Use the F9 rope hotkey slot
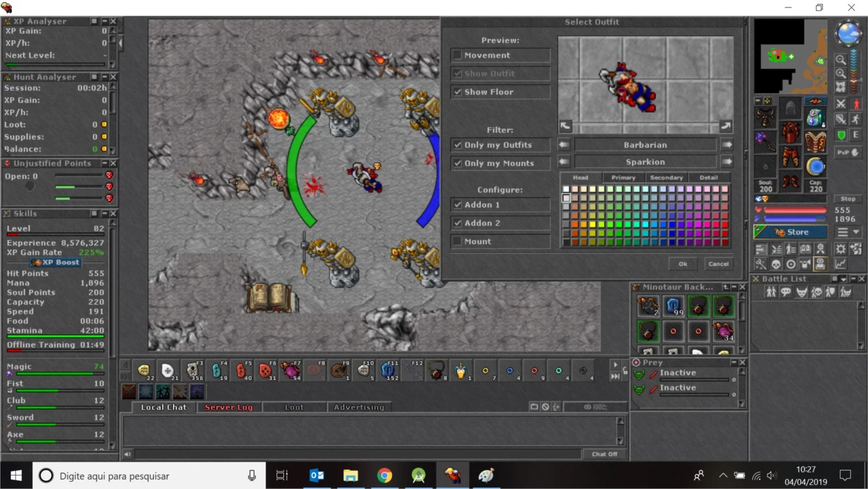This screenshot has width=868, height=489. (339, 370)
